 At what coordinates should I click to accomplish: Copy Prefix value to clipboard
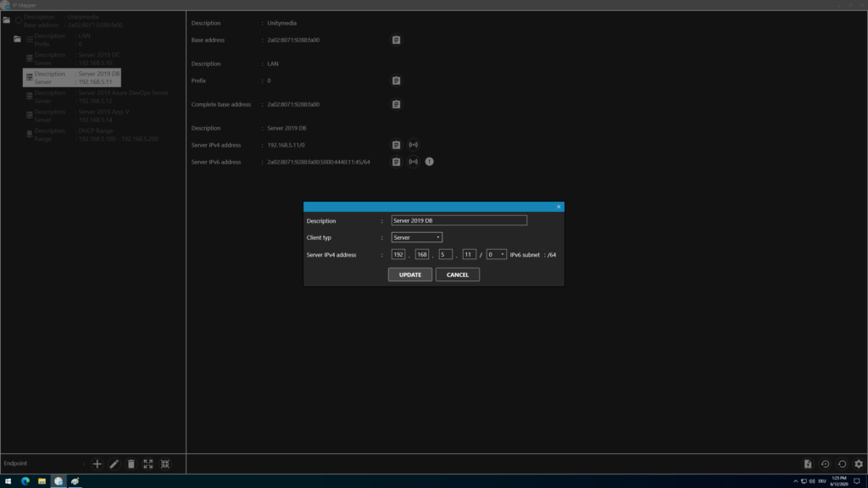[396, 80]
